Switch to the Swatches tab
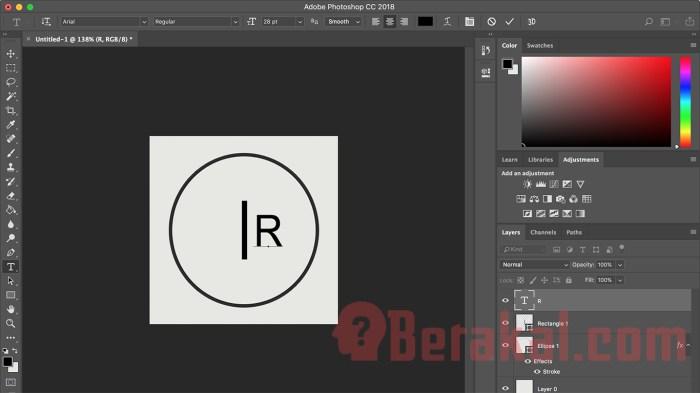 point(540,46)
